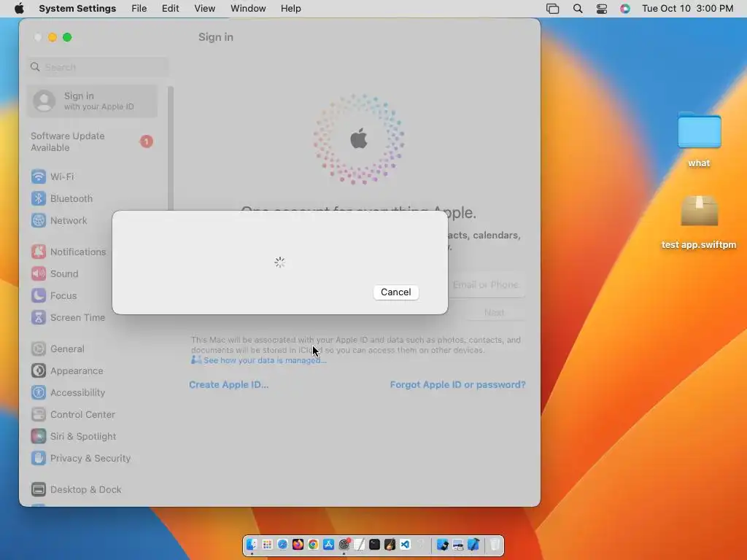Open Focus moon icon in sidebar

pyautogui.click(x=39, y=295)
